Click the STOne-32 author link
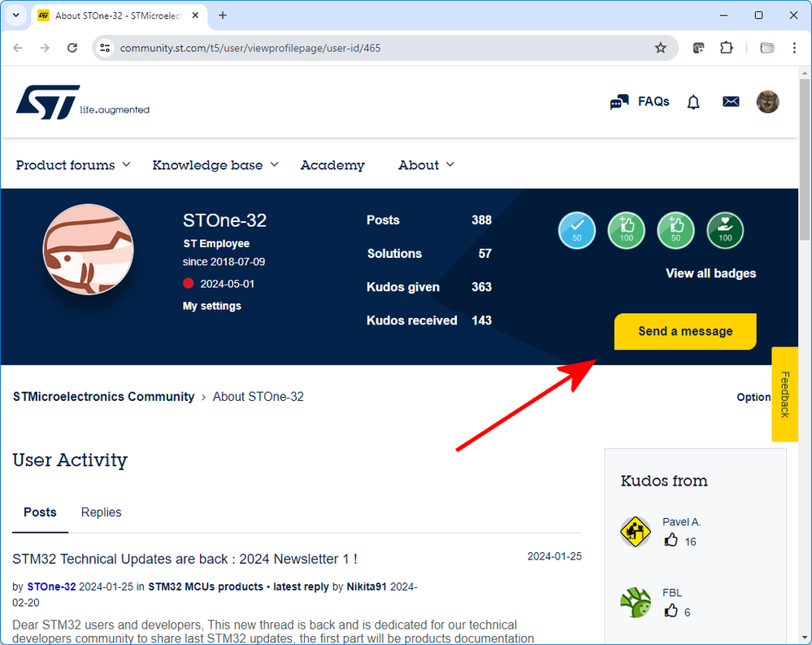The width and height of the screenshot is (812, 645). coord(51,586)
